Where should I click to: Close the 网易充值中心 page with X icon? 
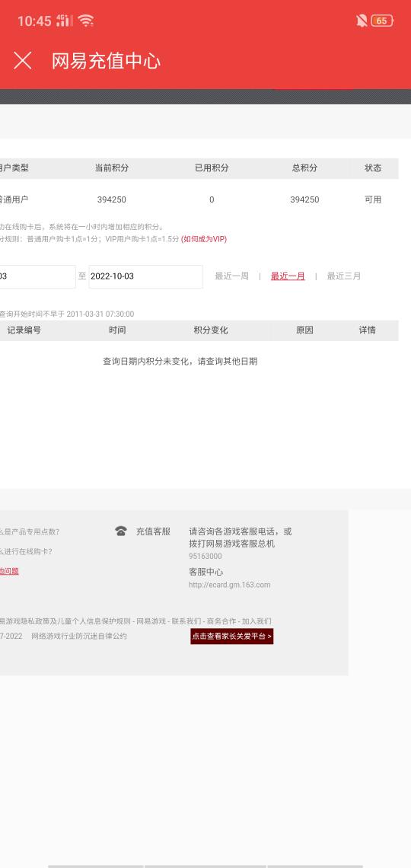pyautogui.click(x=23, y=60)
